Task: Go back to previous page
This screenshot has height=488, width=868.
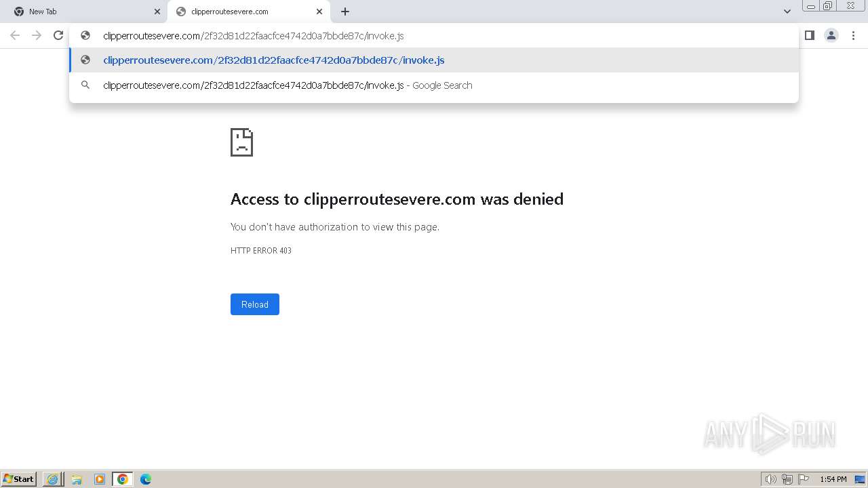Action: tap(15, 35)
